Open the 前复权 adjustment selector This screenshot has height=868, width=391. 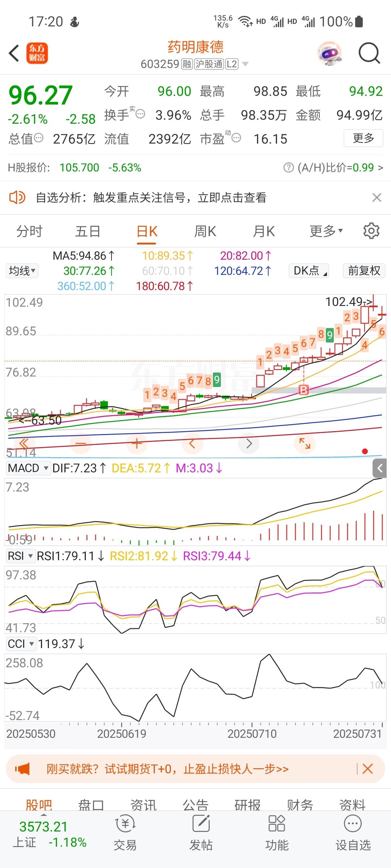[x=364, y=271]
